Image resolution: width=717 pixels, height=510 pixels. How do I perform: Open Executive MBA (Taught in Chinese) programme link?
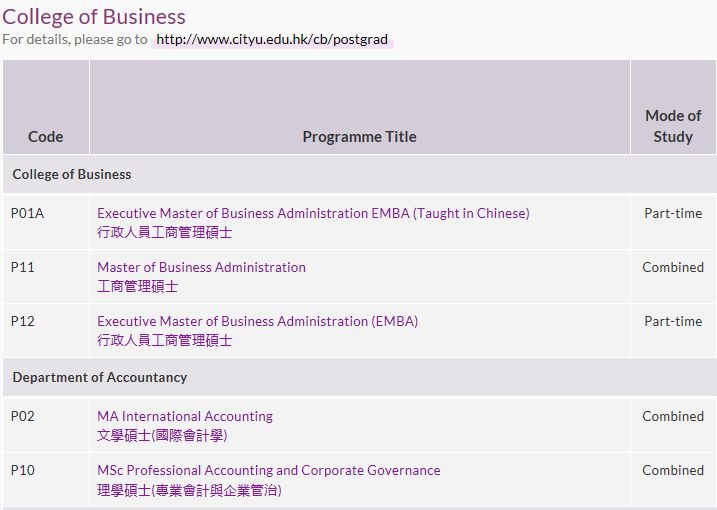coord(313,213)
